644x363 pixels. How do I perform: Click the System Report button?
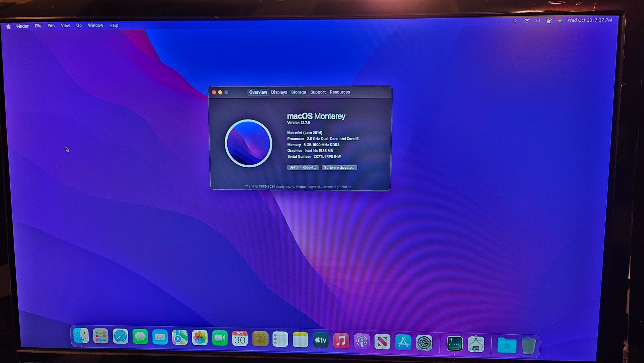(303, 167)
